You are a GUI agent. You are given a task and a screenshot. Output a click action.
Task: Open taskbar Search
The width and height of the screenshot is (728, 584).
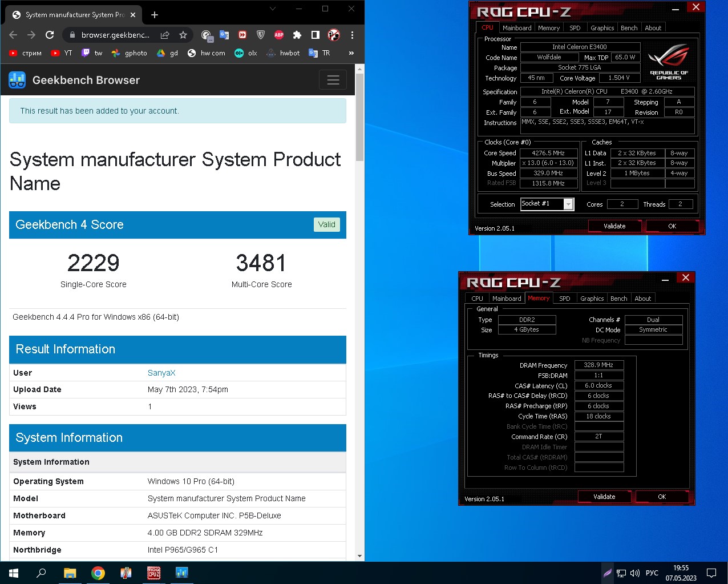tap(41, 573)
